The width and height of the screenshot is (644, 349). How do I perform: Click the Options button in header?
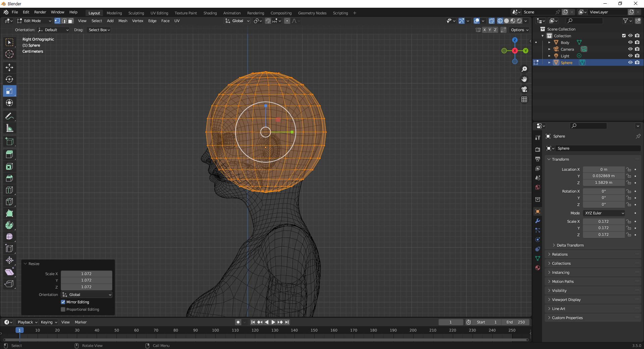(x=519, y=30)
